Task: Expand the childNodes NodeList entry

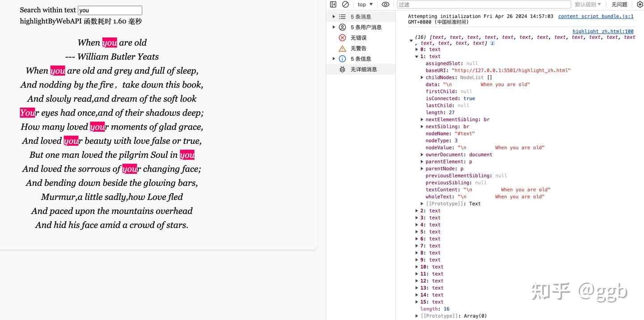Action: point(422,77)
